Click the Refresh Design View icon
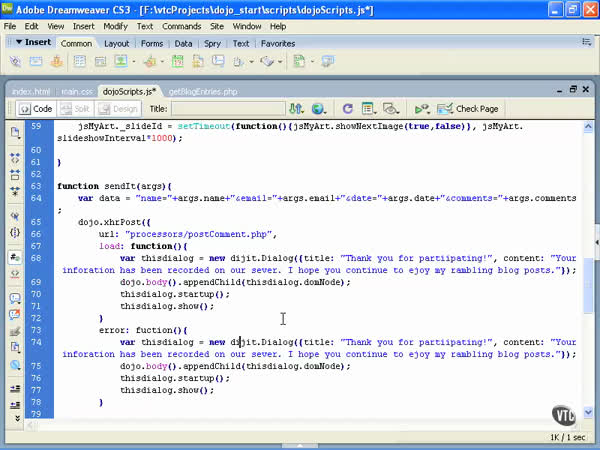The width and height of the screenshot is (600, 450). [x=347, y=108]
